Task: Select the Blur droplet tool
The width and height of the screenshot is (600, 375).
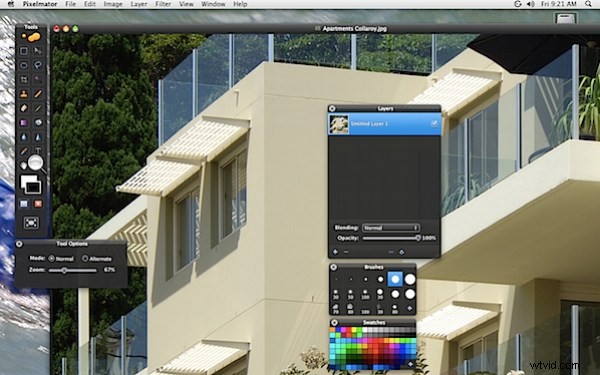Action: tap(24, 137)
